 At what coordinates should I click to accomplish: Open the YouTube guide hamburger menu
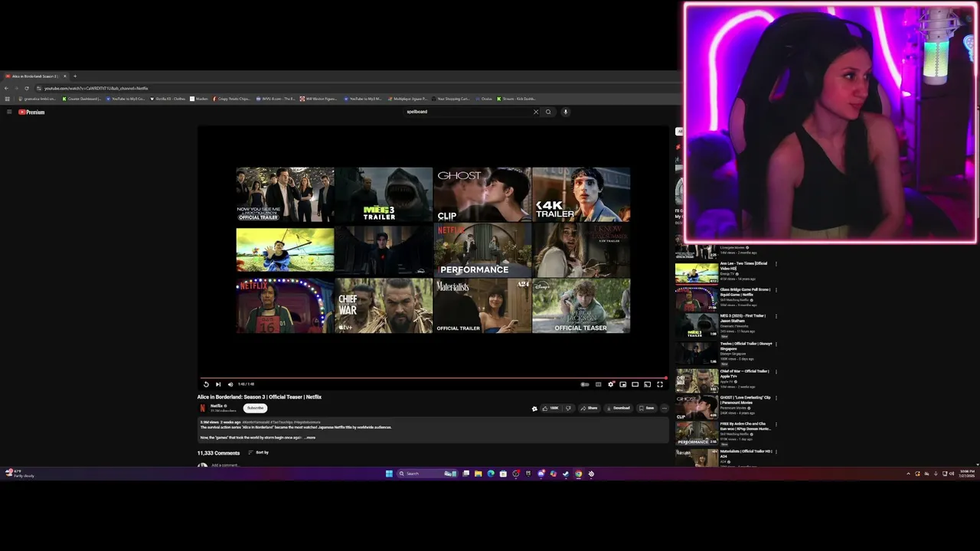[x=9, y=112]
